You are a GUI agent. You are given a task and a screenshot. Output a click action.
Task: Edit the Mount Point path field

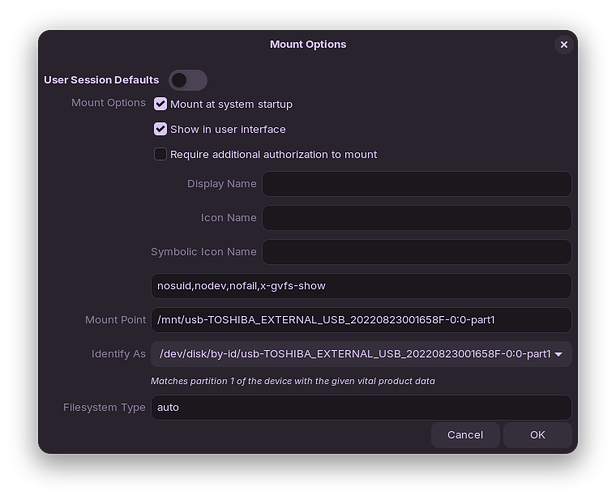360,320
